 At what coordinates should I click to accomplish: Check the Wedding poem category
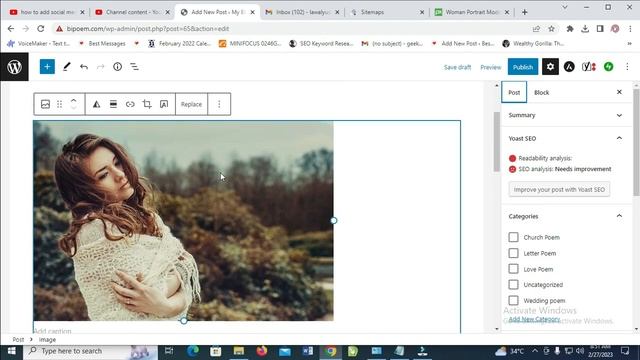pyautogui.click(x=513, y=300)
